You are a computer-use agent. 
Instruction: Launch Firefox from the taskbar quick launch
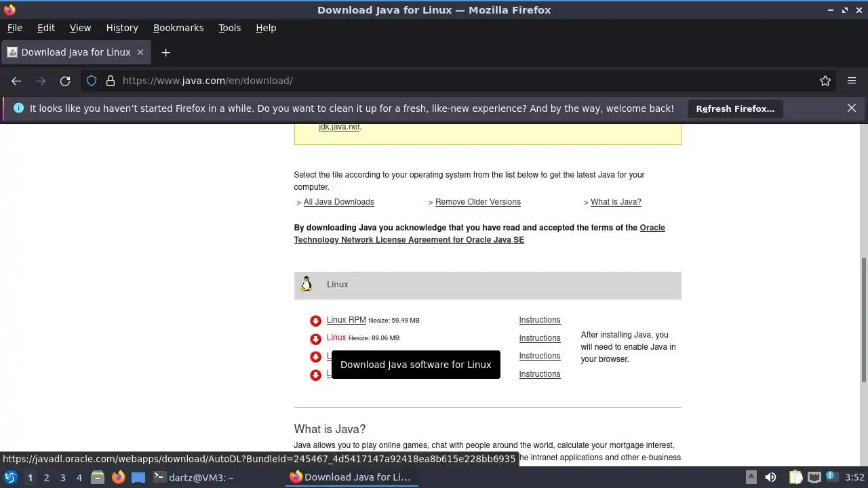pyautogui.click(x=118, y=477)
